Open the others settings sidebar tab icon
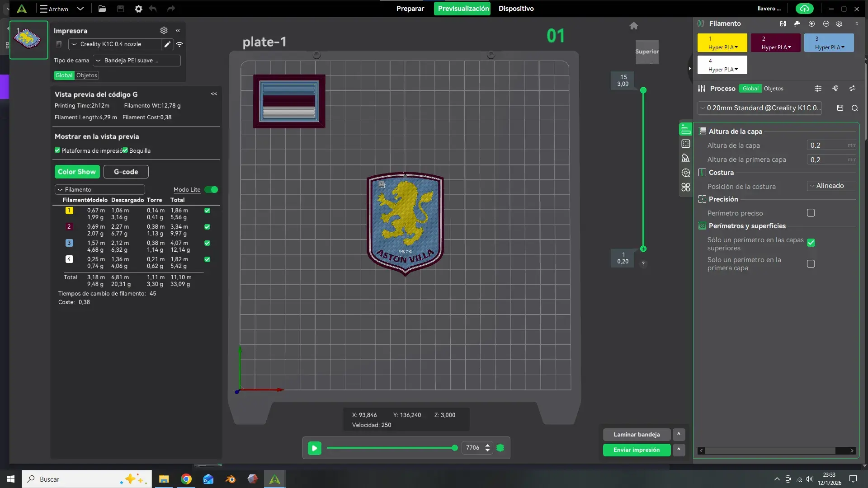Image resolution: width=868 pixels, height=488 pixels. click(x=686, y=187)
